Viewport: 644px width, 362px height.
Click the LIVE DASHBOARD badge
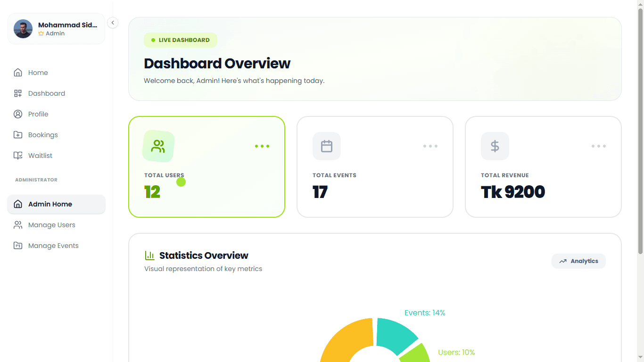point(181,40)
